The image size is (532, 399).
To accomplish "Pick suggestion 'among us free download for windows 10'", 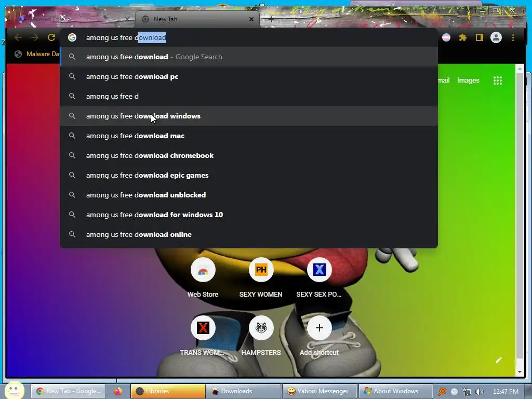I will 249,215.
